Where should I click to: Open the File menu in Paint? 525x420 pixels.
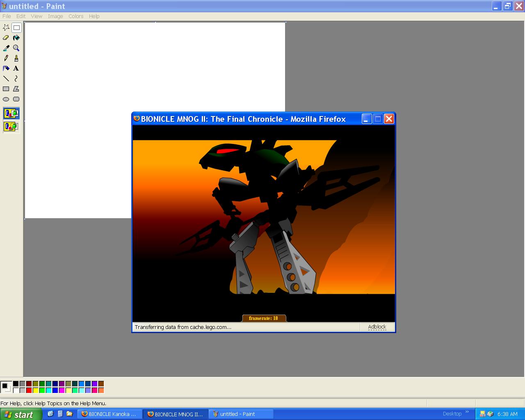[7, 16]
